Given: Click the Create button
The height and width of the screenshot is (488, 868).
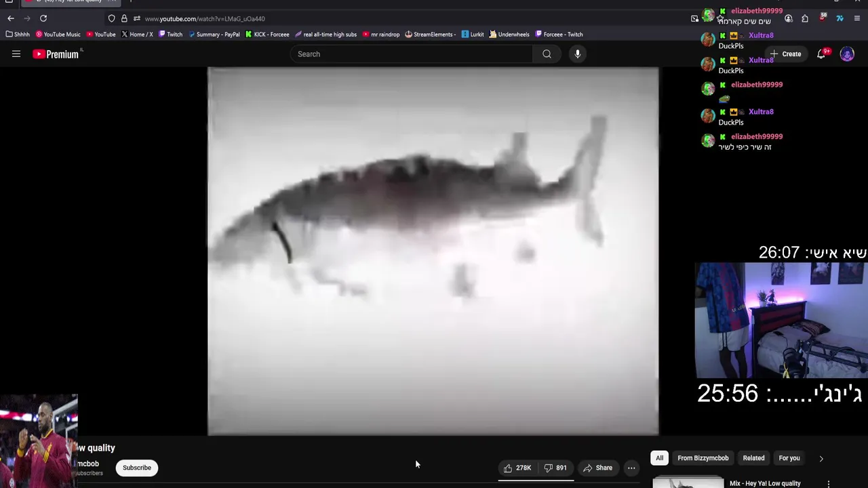Looking at the screenshot, I should click(785, 54).
